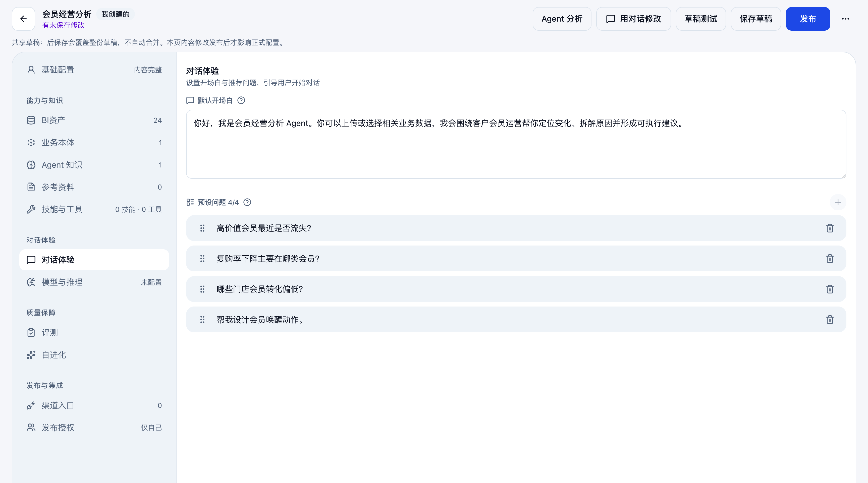
Task: Open BI资产 section
Action: (x=94, y=120)
